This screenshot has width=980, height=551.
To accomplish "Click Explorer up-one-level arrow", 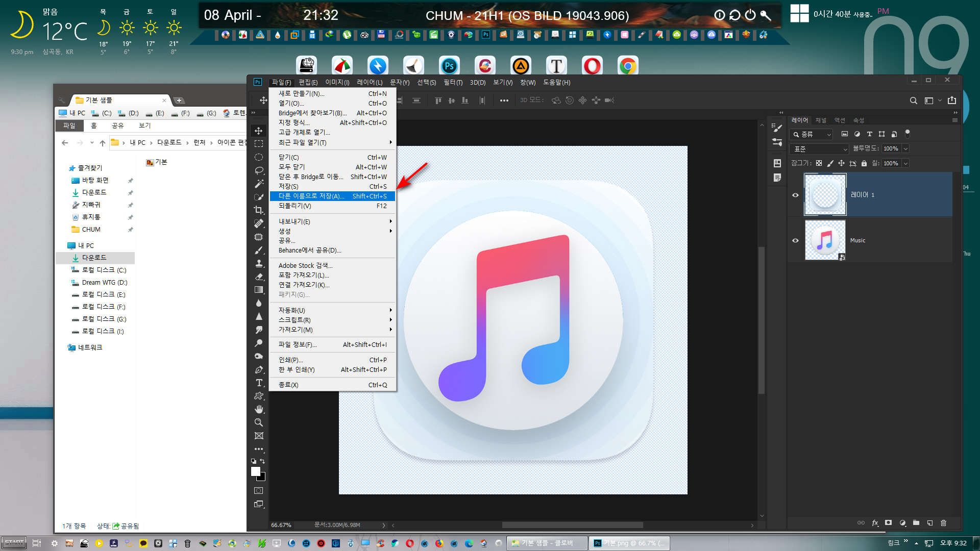I will (103, 143).
